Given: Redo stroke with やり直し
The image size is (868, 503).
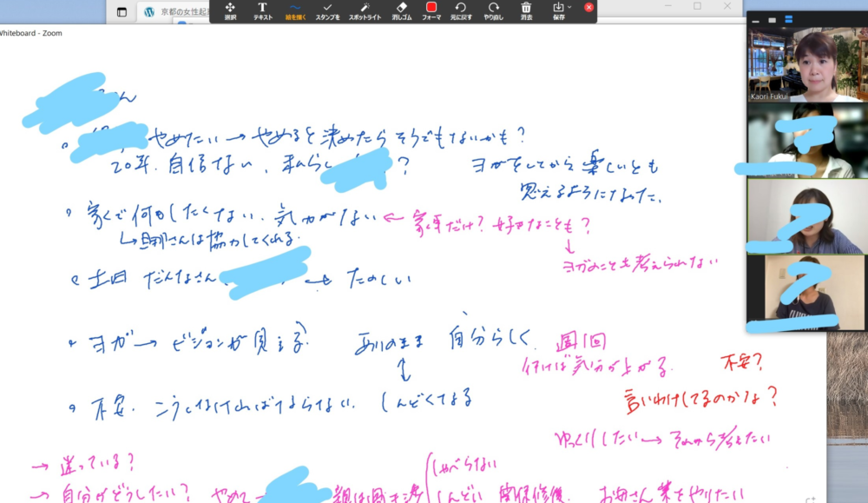Looking at the screenshot, I should click(493, 10).
